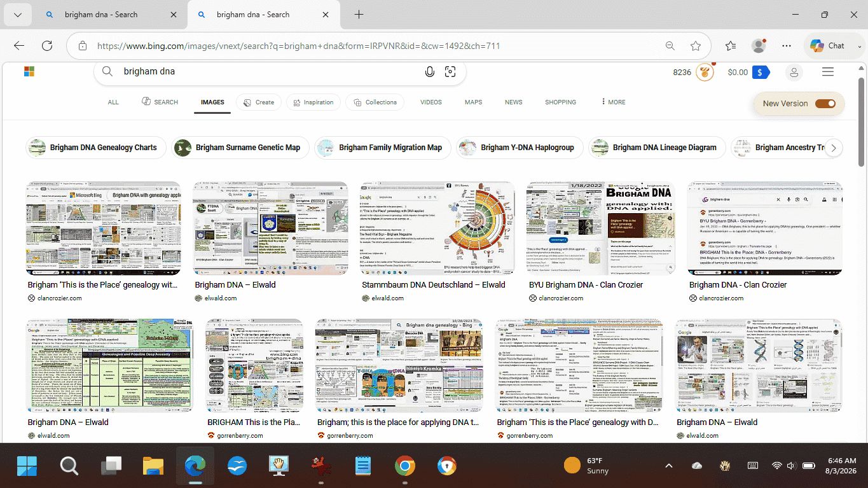868x488 pixels.
Task: Open the Collections button
Action: [375, 102]
